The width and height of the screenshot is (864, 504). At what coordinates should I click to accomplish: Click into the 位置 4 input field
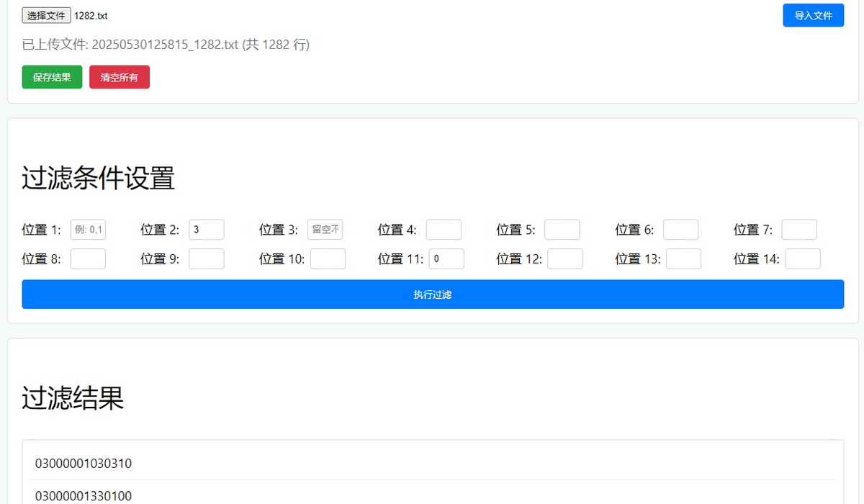[444, 230]
